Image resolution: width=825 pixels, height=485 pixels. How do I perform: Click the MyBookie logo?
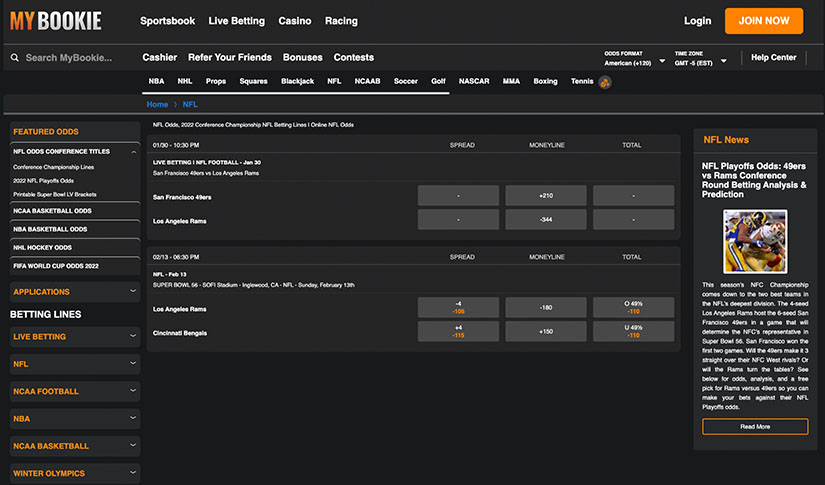click(56, 21)
